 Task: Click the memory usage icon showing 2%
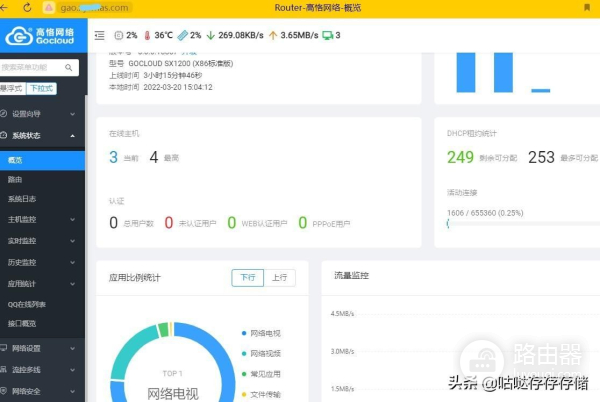(183, 36)
